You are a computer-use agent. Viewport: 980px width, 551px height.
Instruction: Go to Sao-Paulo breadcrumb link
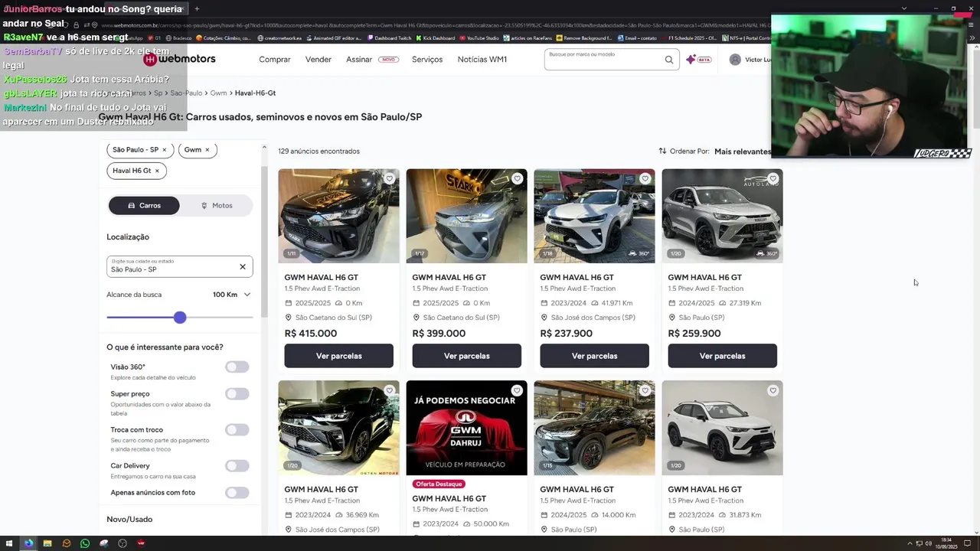[x=186, y=93]
